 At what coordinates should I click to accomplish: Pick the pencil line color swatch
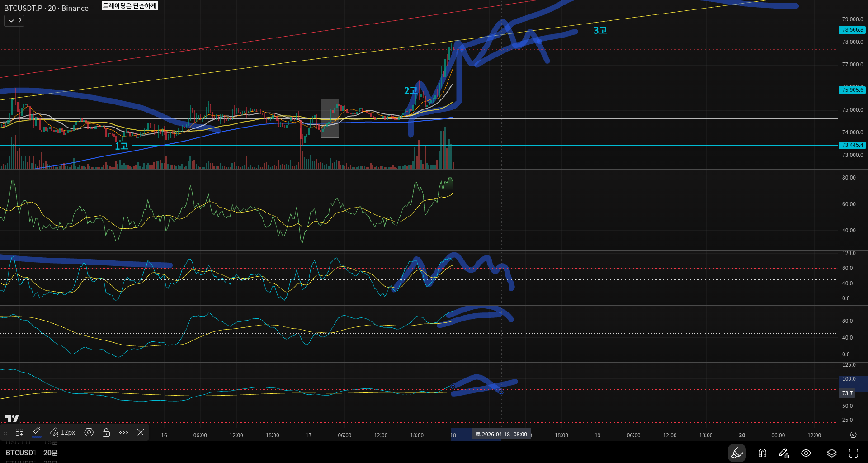click(37, 432)
